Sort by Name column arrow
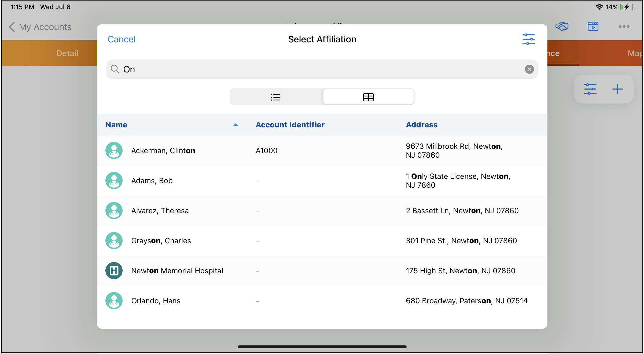 pyautogui.click(x=235, y=125)
